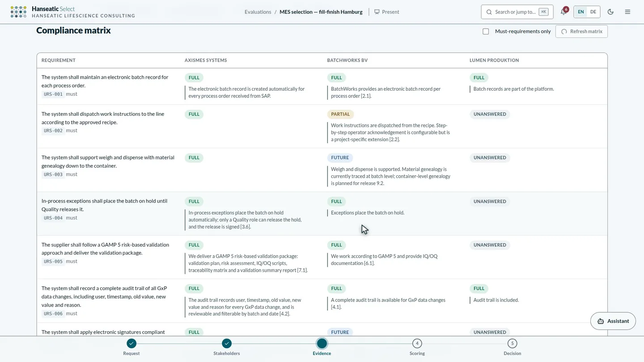Click the URS-004 requirement ID
The height and width of the screenshot is (362, 644).
(x=53, y=218)
